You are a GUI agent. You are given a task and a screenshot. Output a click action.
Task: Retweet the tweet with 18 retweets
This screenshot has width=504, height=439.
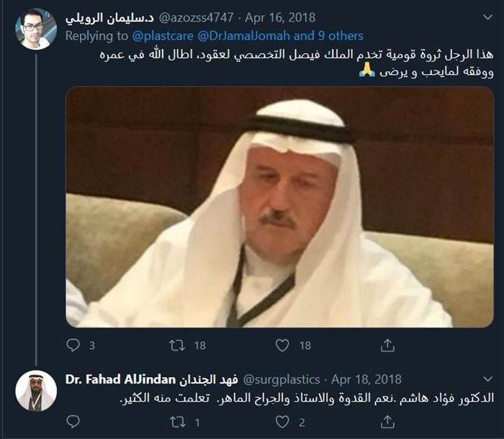click(x=177, y=345)
